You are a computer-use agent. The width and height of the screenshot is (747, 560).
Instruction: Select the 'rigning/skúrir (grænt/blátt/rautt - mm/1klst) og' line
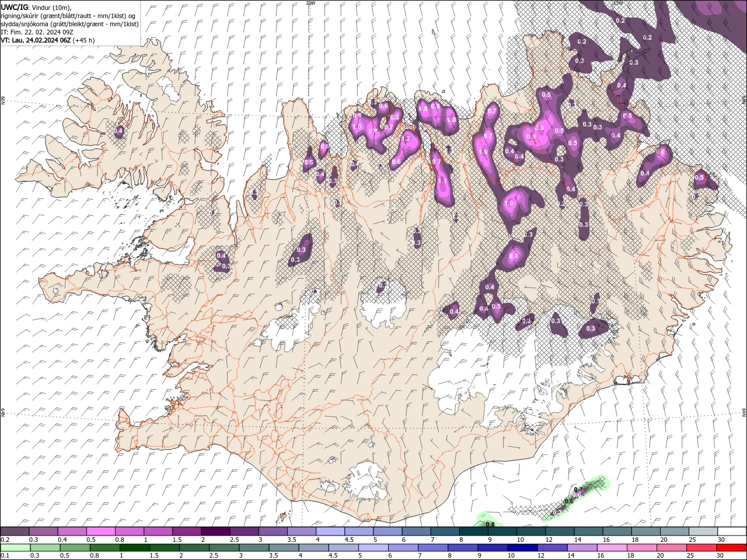click(x=68, y=15)
